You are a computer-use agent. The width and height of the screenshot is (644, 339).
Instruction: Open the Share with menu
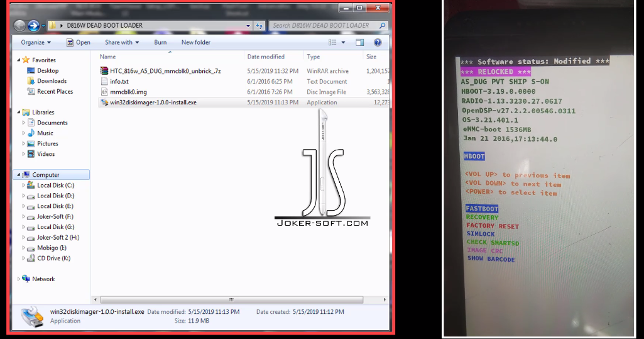point(122,42)
